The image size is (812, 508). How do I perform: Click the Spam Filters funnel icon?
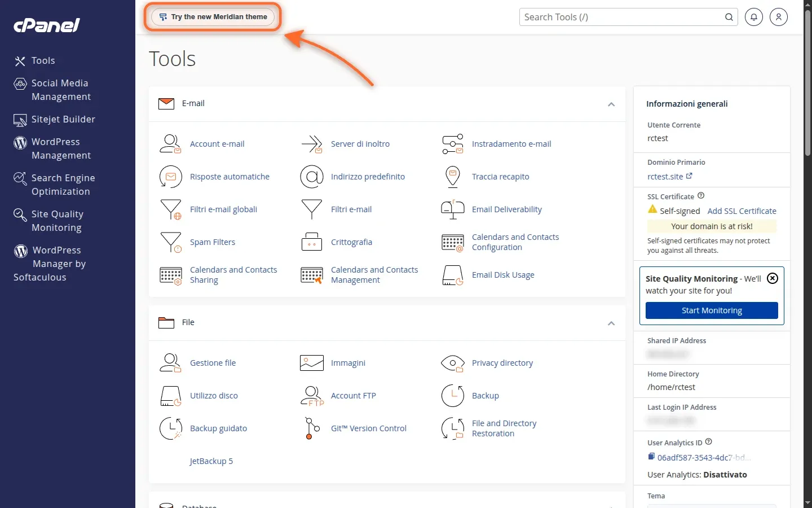[170, 242]
